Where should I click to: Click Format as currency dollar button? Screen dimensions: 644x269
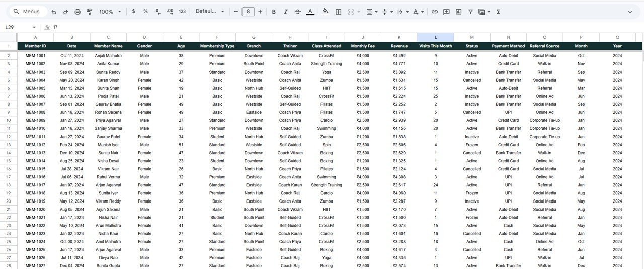pyautogui.click(x=133, y=12)
